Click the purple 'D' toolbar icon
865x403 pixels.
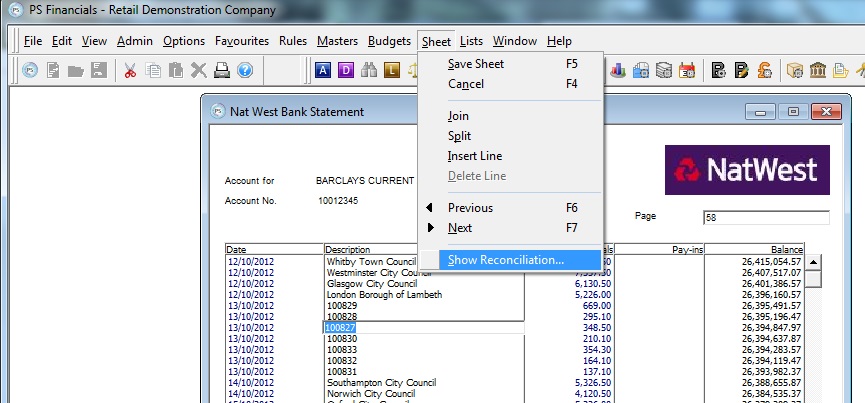tap(346, 70)
